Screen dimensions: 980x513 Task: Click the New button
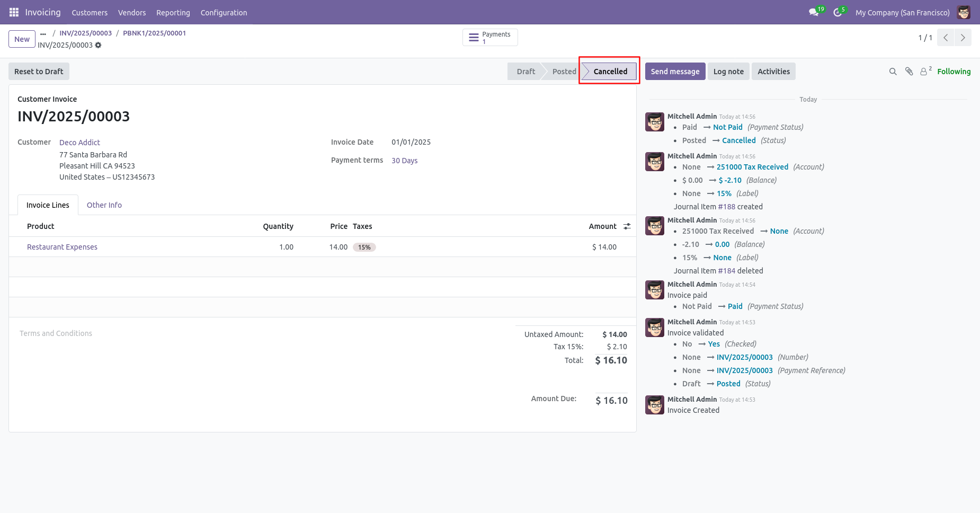pos(22,39)
